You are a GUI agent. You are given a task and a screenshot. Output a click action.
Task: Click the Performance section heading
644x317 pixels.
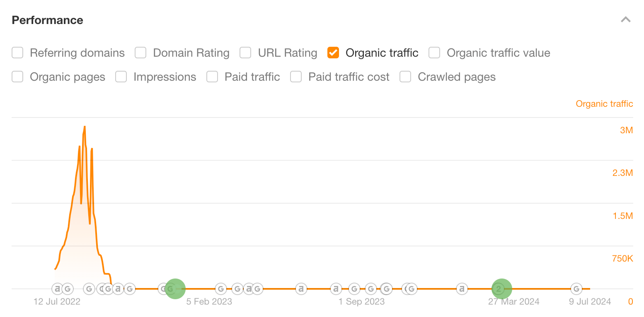tap(47, 20)
